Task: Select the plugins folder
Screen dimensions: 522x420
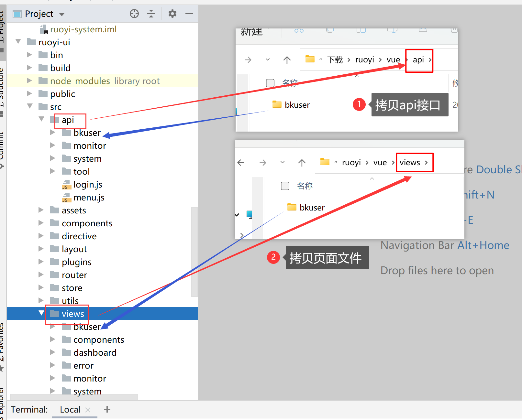Action: click(x=76, y=262)
